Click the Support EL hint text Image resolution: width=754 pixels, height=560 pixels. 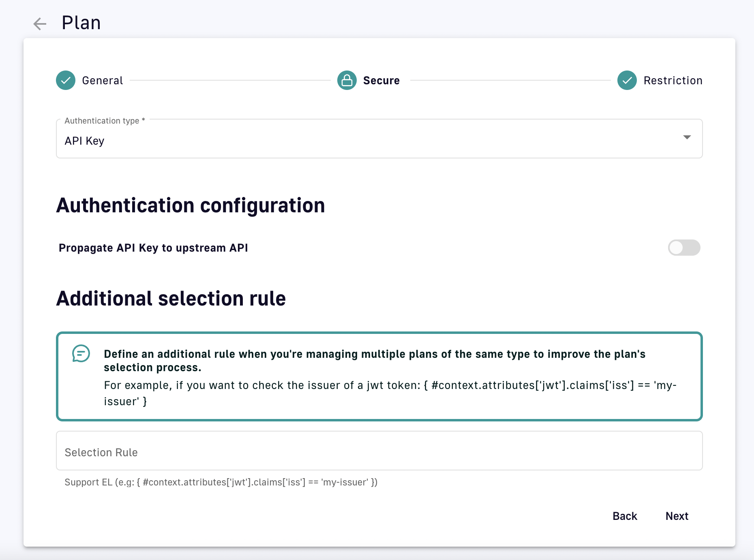click(x=221, y=482)
